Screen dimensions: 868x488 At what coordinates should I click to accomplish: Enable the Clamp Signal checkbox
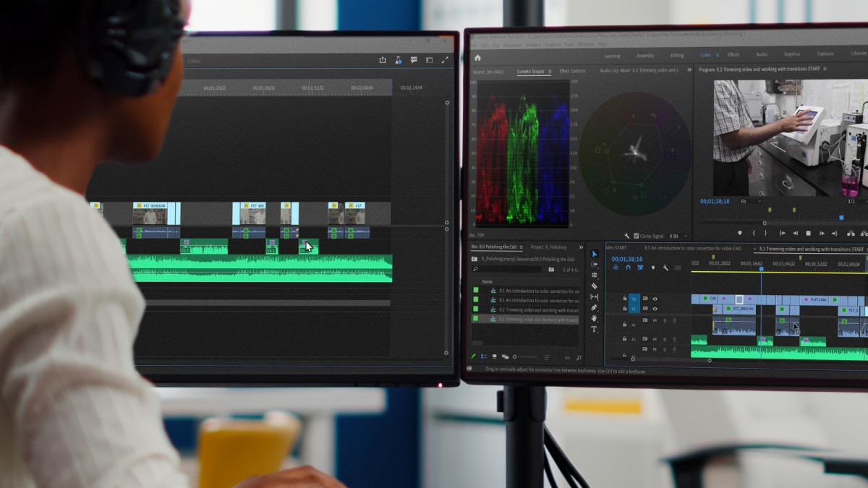(x=637, y=236)
